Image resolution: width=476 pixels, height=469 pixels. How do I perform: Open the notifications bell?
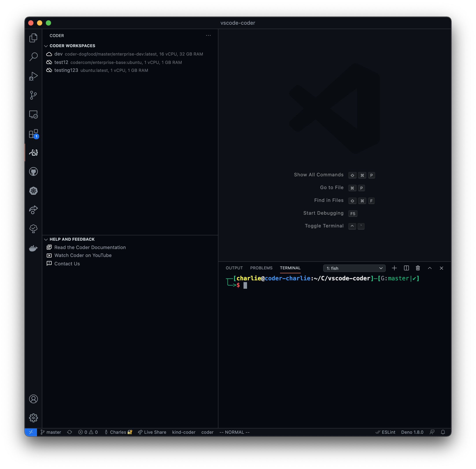pos(443,432)
